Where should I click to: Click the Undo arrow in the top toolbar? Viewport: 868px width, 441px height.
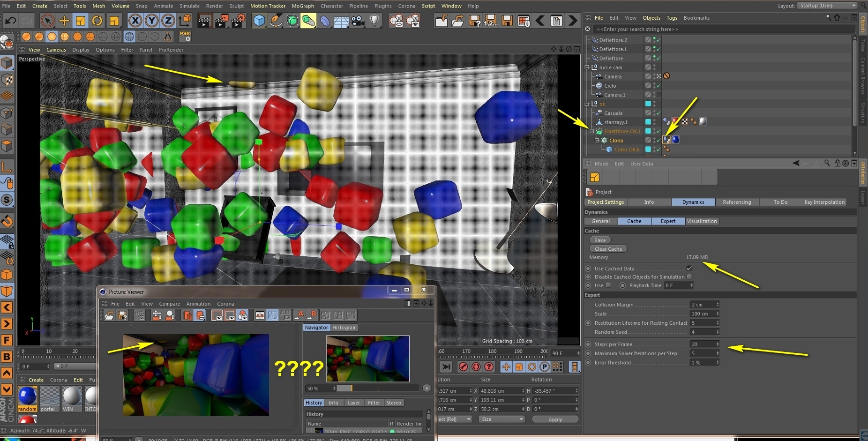pos(10,21)
